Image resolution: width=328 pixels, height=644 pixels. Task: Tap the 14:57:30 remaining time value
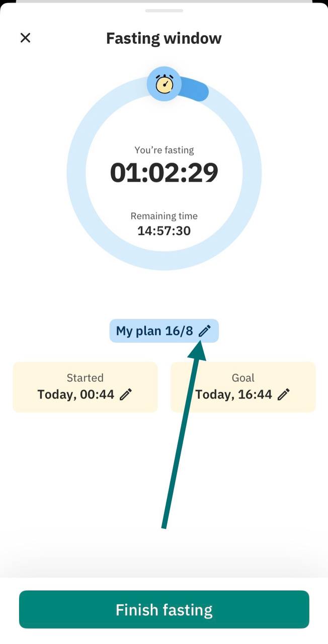[x=164, y=231]
